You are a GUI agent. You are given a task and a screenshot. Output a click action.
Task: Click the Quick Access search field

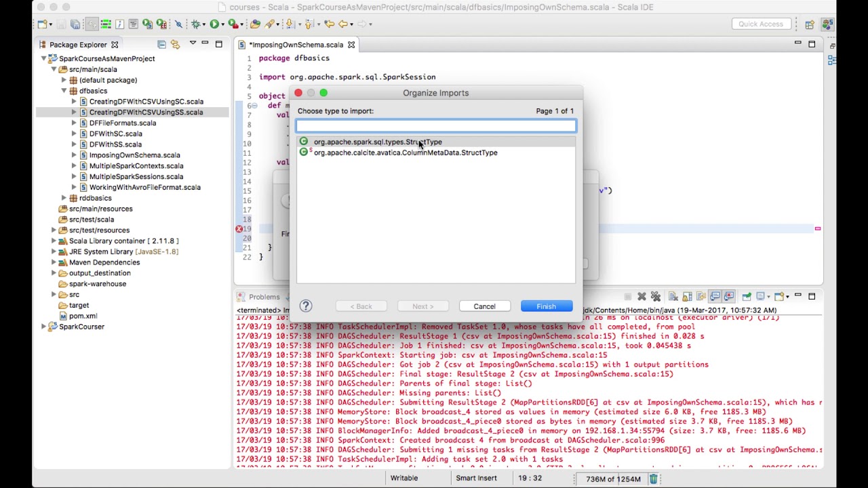(x=761, y=24)
